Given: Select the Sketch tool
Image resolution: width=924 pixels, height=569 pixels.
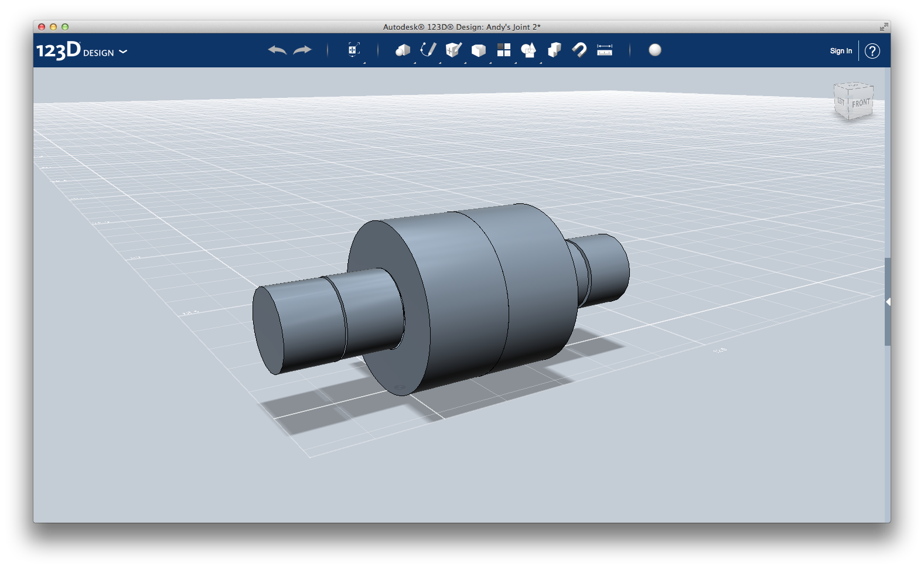Looking at the screenshot, I should (428, 50).
